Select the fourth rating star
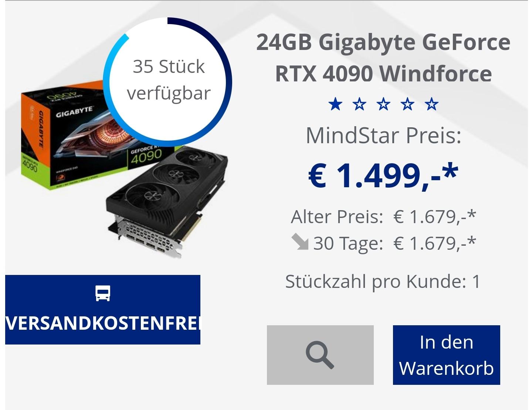 tap(407, 104)
